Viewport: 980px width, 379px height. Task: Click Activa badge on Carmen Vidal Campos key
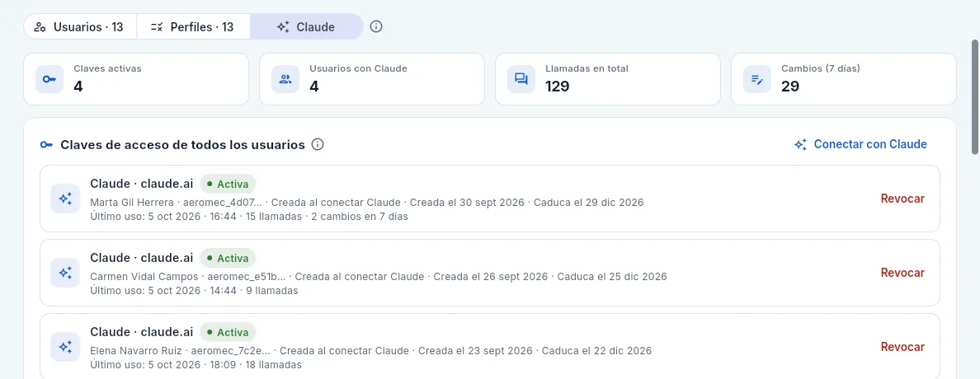229,259
